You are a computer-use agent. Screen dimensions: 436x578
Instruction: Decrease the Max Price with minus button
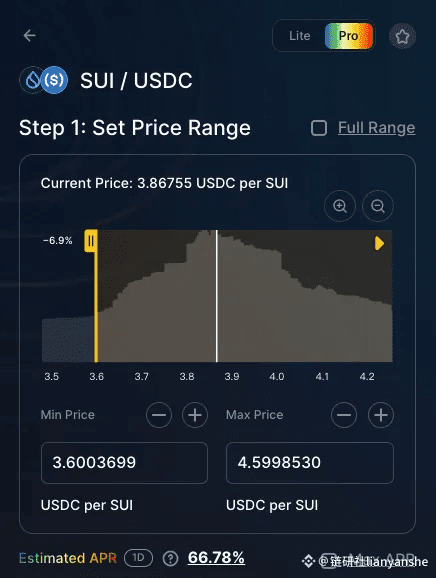tap(344, 415)
